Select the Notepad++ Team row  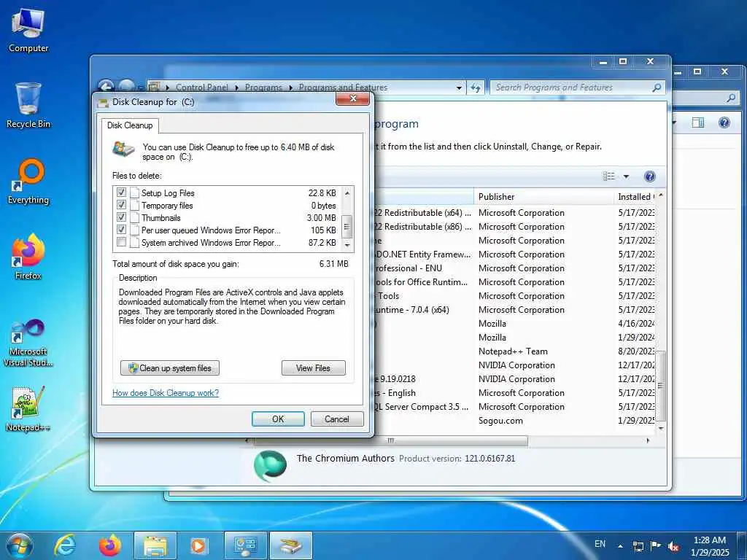coord(513,351)
